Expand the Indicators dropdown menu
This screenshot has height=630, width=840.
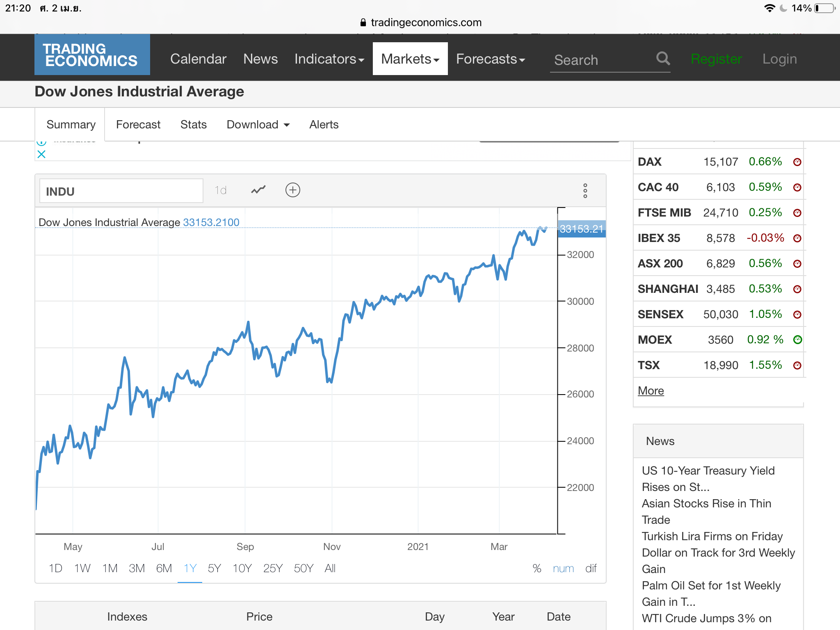tap(329, 59)
